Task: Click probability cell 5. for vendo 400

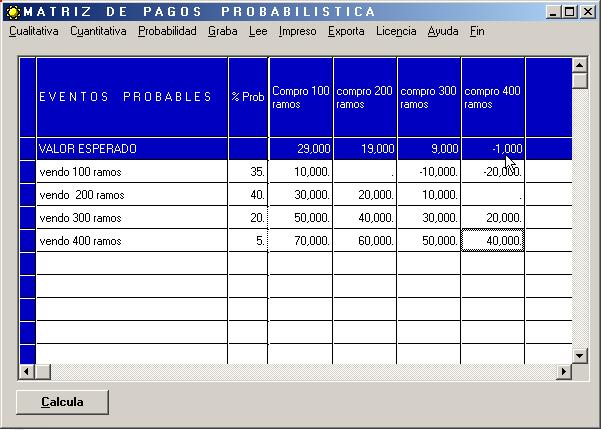Action: coord(248,241)
